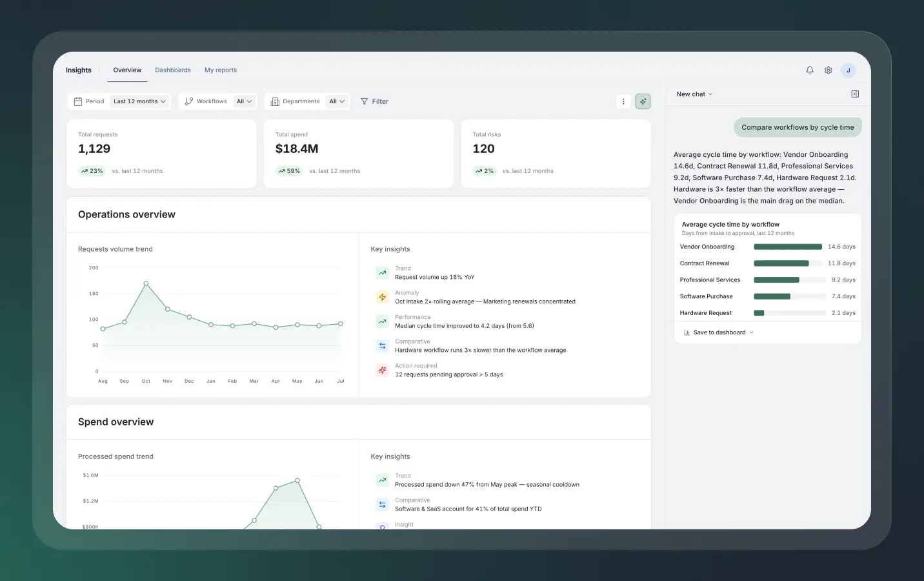Click Save to dashboard button
Viewport: 924px width, 581px height.
pos(719,332)
